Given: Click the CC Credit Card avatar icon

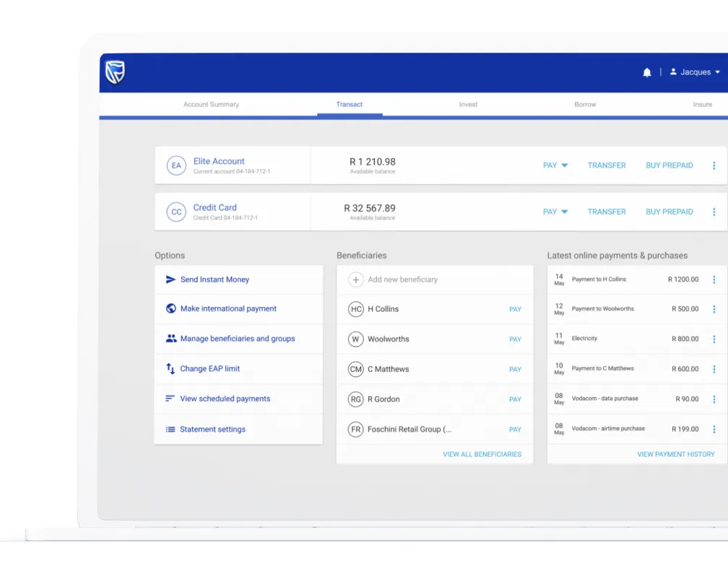Looking at the screenshot, I should point(176,212).
